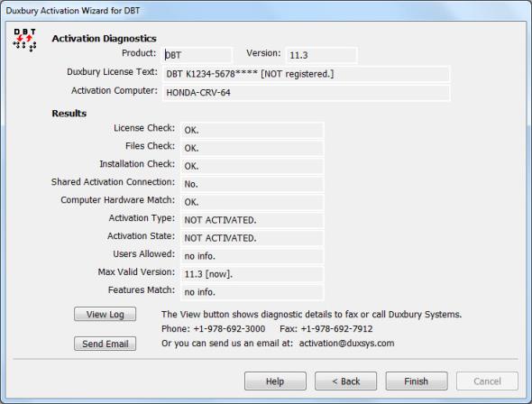The image size is (532, 404).
Task: Select the Installation Check result field
Action: click(x=252, y=166)
